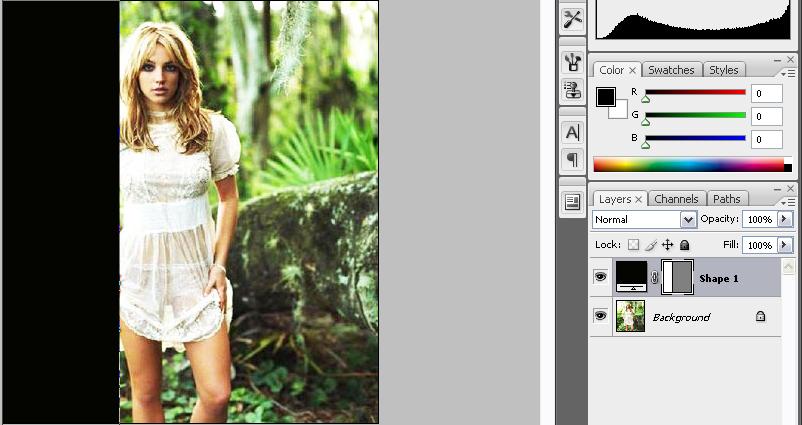Click the Shape 1 vector mask thumbnail
Image resolution: width=802 pixels, height=425 pixels.
tap(677, 277)
